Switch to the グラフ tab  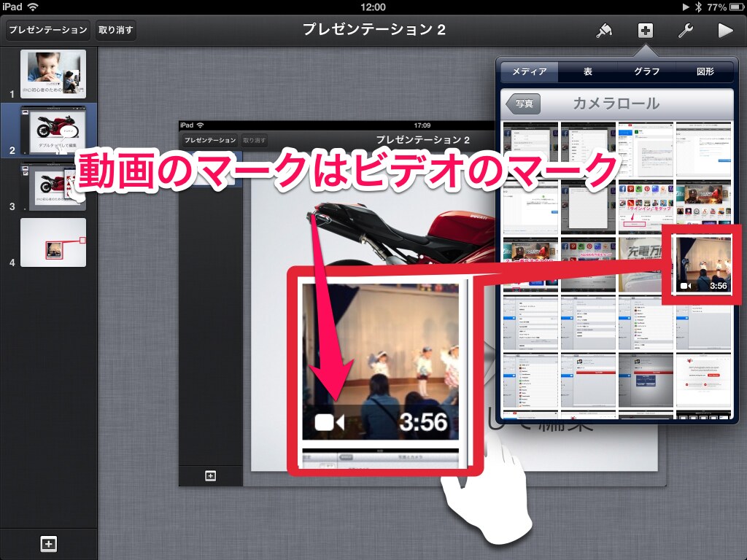click(x=646, y=71)
